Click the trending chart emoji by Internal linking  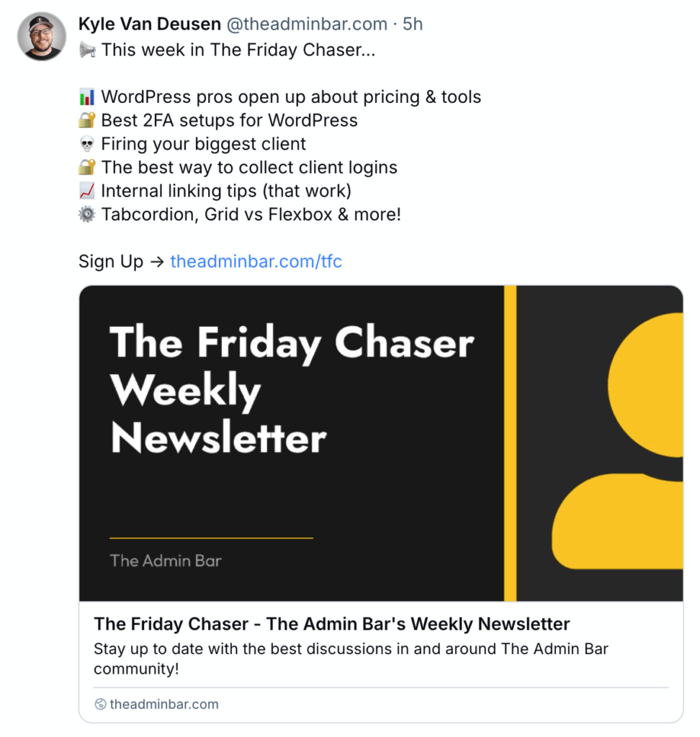click(87, 191)
